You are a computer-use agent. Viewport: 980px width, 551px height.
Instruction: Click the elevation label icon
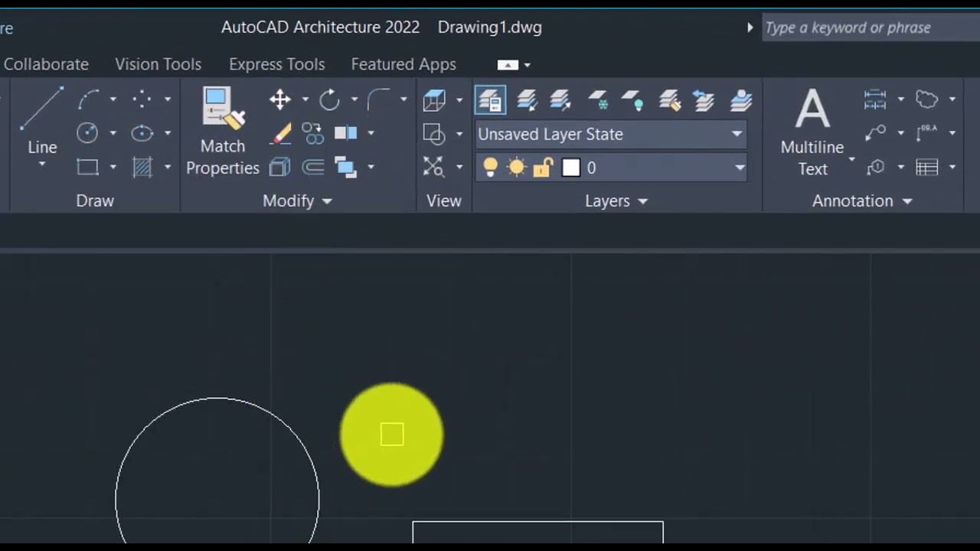click(x=927, y=133)
